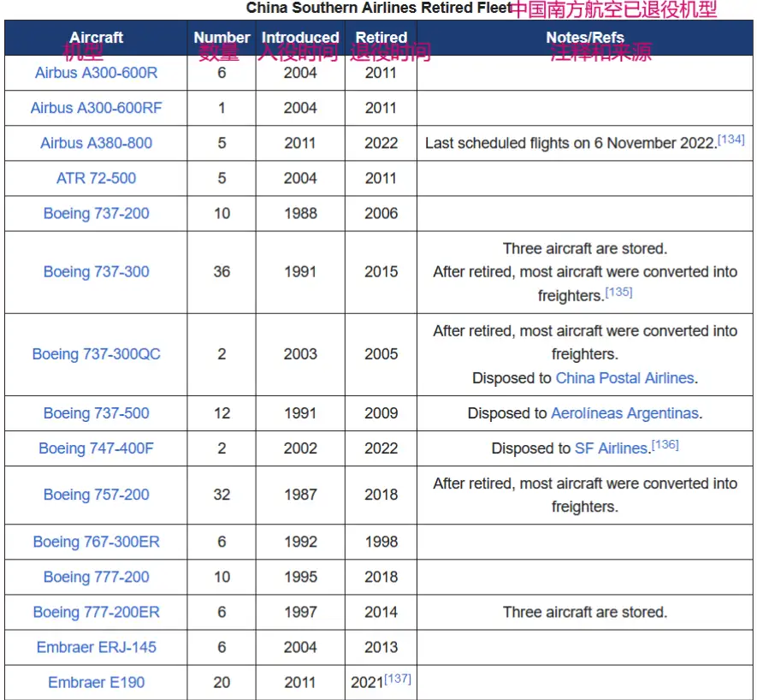
Task: Open the Boeing 747-400F link
Action: 96,448
